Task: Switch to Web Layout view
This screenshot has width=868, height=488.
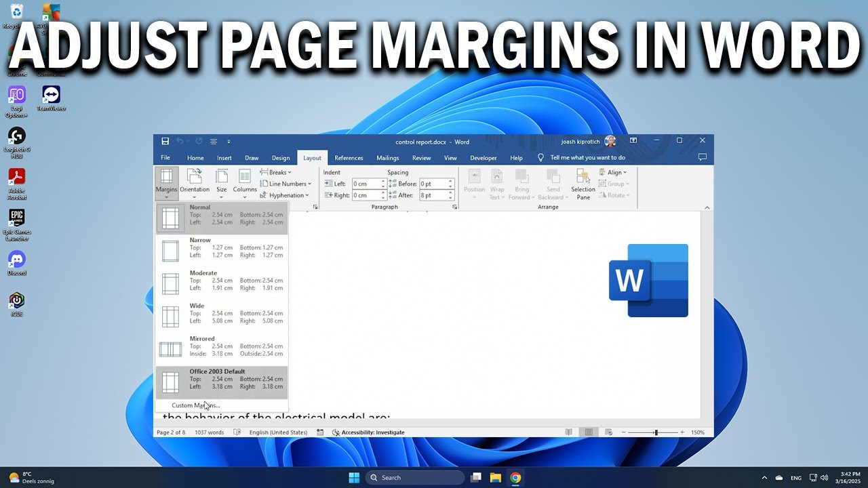Action: tap(608, 432)
